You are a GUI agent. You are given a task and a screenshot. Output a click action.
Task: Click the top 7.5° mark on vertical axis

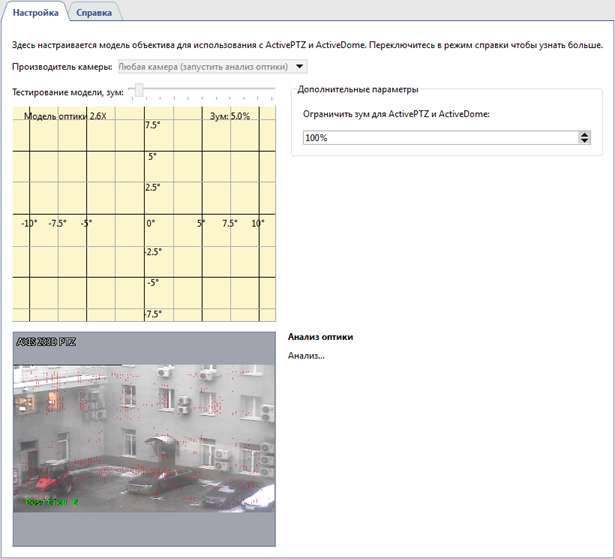point(152,126)
